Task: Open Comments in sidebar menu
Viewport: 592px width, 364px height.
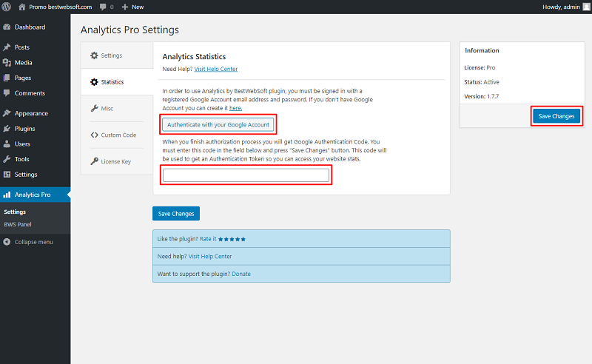Action: [35, 93]
